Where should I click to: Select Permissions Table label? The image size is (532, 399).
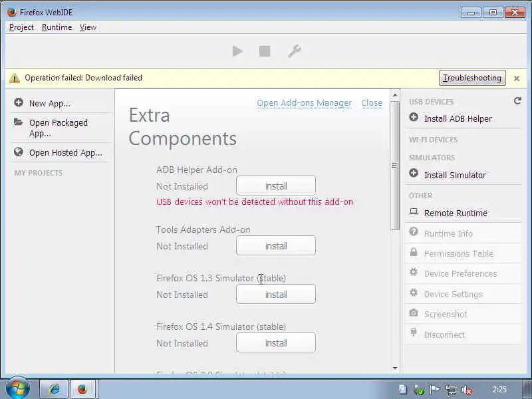[459, 253]
